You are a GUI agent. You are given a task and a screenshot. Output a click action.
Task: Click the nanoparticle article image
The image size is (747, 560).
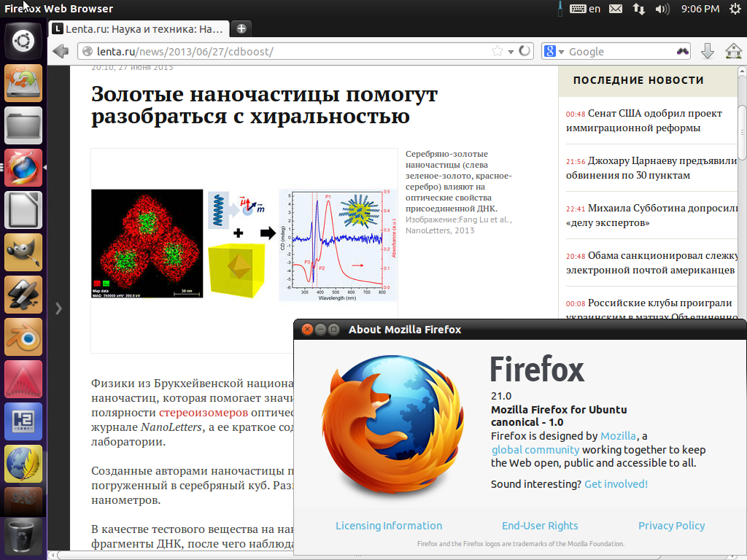point(244,244)
